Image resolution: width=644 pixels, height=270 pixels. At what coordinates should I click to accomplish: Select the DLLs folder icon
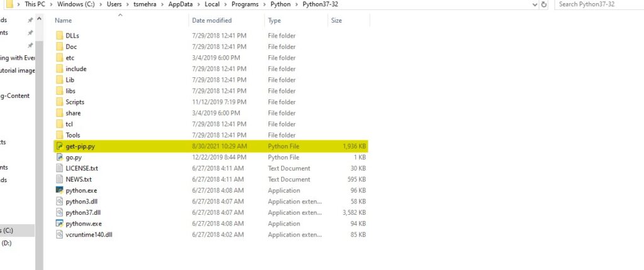click(x=59, y=36)
